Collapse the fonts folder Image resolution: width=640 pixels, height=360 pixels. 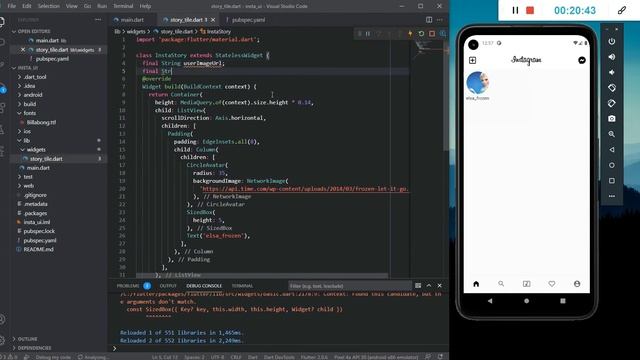pos(29,113)
